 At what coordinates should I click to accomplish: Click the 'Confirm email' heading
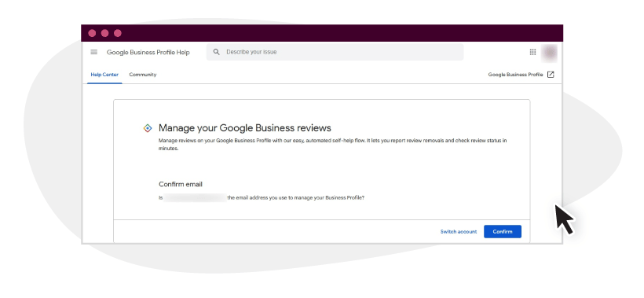coord(181,184)
